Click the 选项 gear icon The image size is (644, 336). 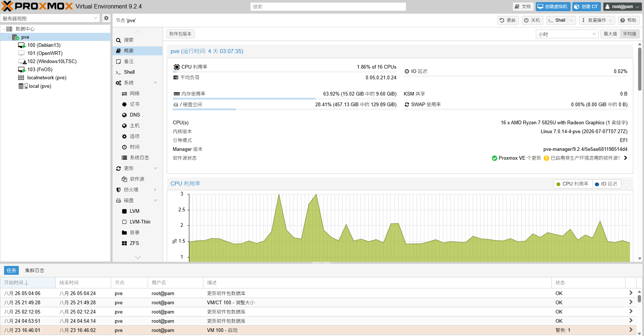pyautogui.click(x=124, y=136)
